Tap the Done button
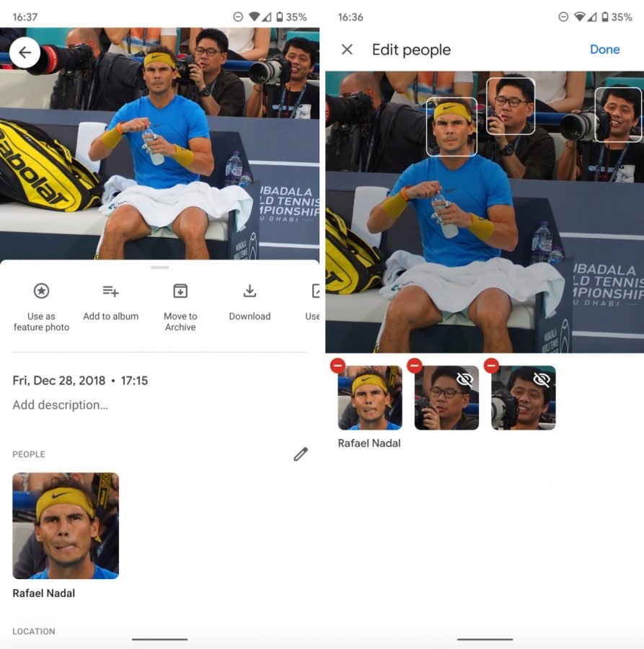 604,50
